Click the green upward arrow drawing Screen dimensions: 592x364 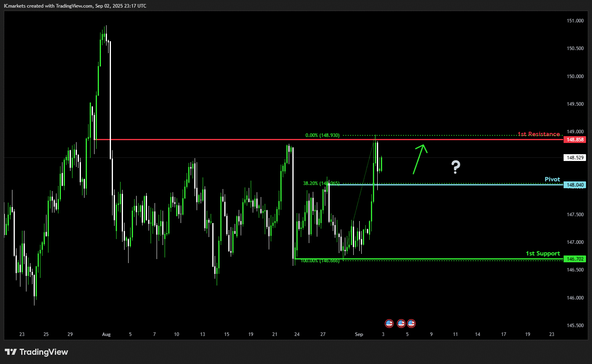pos(420,159)
